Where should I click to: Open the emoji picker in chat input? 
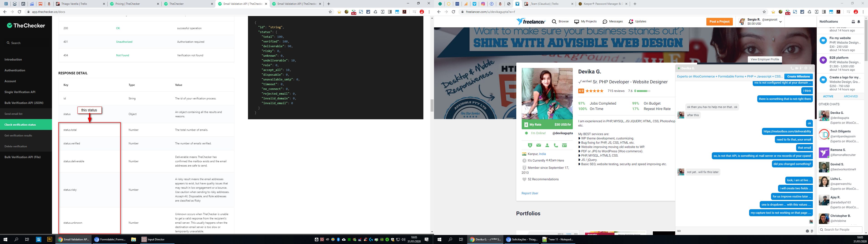coord(807,231)
